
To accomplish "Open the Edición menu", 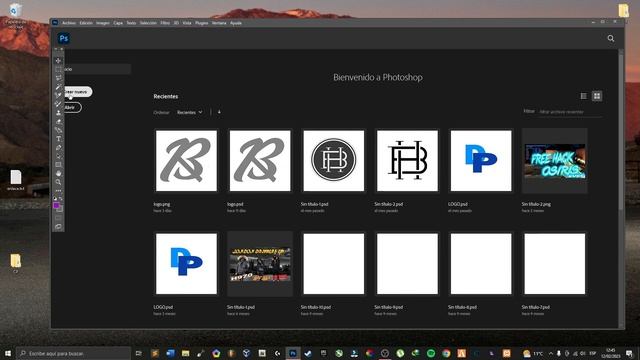I will 86,23.
